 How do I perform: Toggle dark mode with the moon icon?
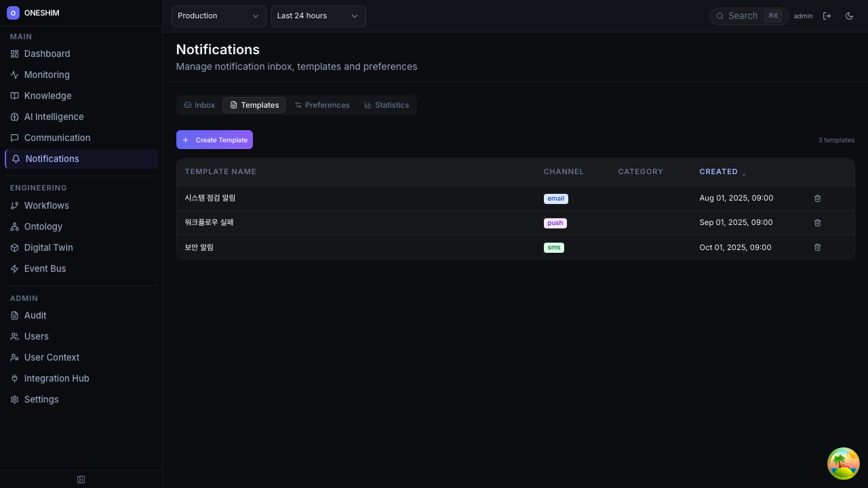[x=849, y=16]
